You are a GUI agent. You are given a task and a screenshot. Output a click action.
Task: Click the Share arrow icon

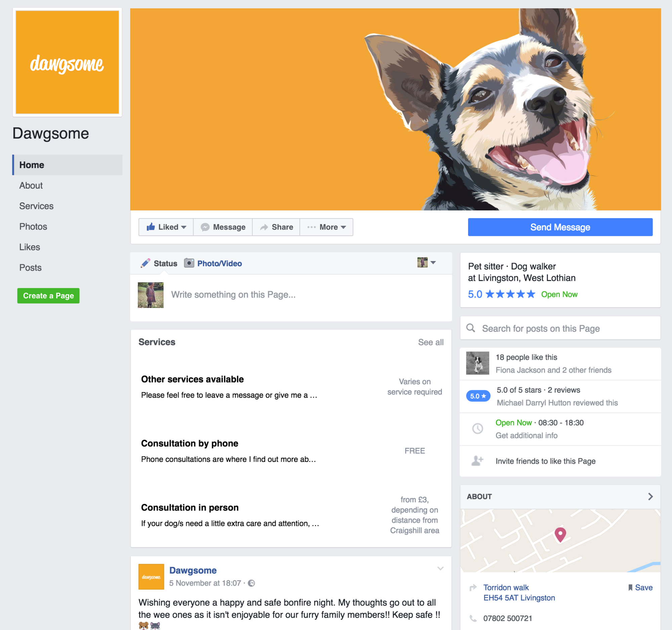coord(264,227)
